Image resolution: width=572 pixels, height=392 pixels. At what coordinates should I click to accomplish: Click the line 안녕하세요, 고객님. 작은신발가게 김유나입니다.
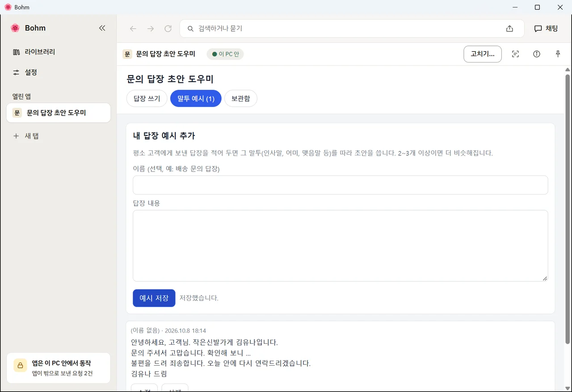(204, 342)
